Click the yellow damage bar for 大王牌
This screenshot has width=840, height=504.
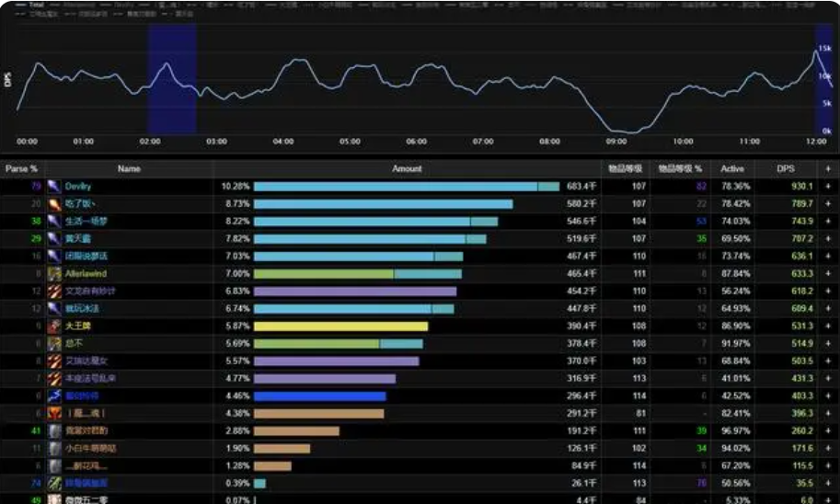340,326
